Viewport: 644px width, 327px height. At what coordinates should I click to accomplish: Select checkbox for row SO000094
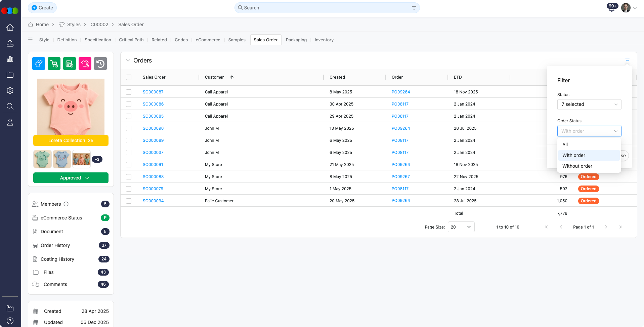(129, 201)
